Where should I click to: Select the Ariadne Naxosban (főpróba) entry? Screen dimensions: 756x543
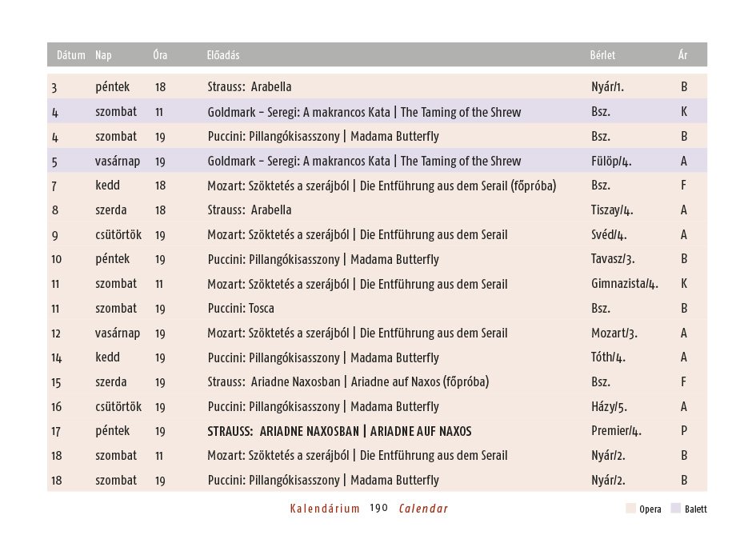pos(377,381)
